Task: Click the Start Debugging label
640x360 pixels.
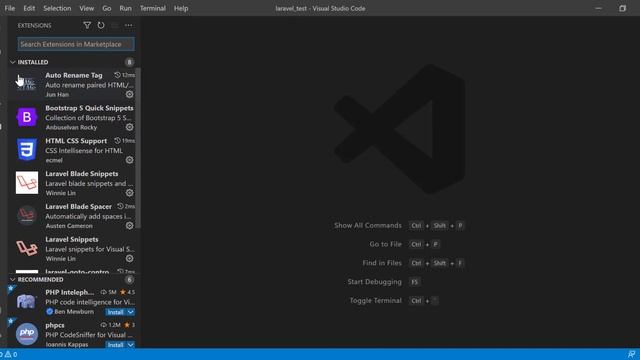Action: pos(374,282)
